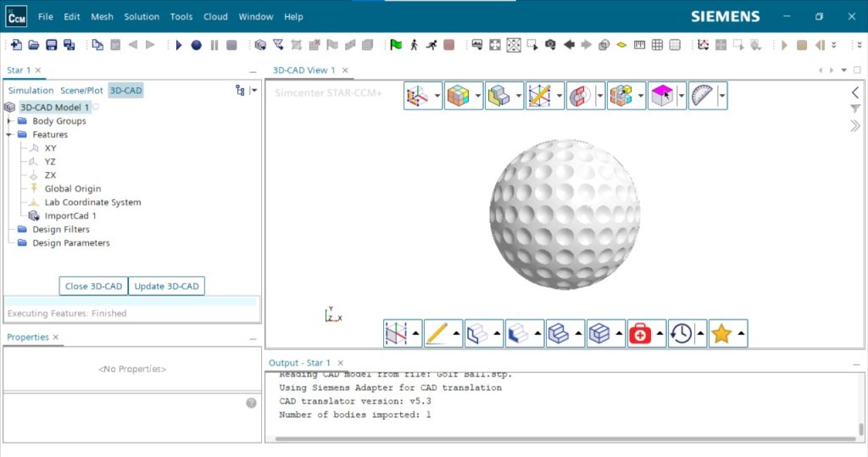Click the clock history icon in bottom toolbar
The image size is (868, 457).
point(681,334)
